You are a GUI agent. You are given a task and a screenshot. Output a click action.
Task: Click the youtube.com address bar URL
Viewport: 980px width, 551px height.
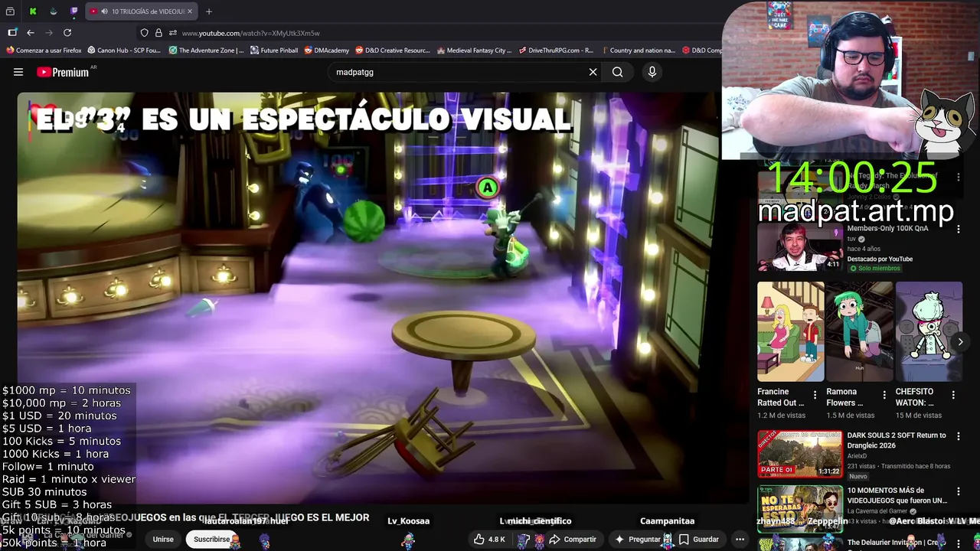(x=251, y=33)
